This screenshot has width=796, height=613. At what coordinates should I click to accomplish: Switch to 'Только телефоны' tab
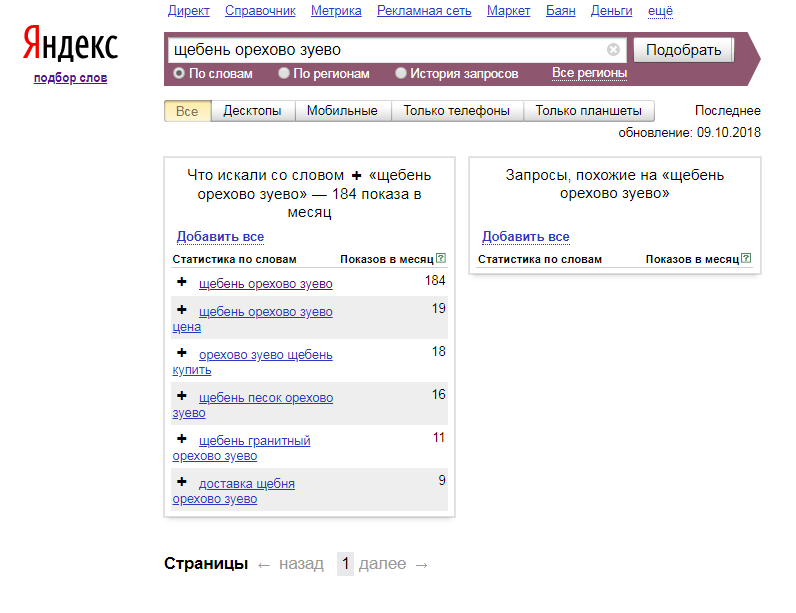click(x=456, y=111)
